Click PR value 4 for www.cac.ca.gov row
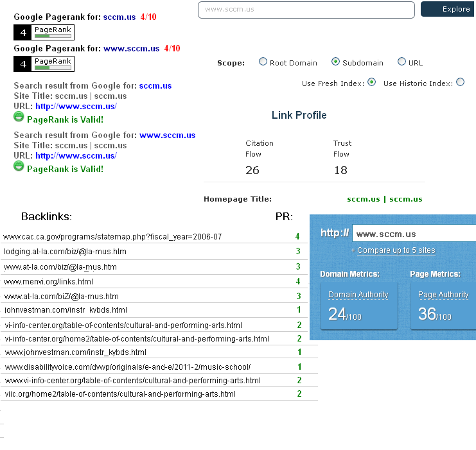This screenshot has height=450, width=476. click(x=297, y=236)
